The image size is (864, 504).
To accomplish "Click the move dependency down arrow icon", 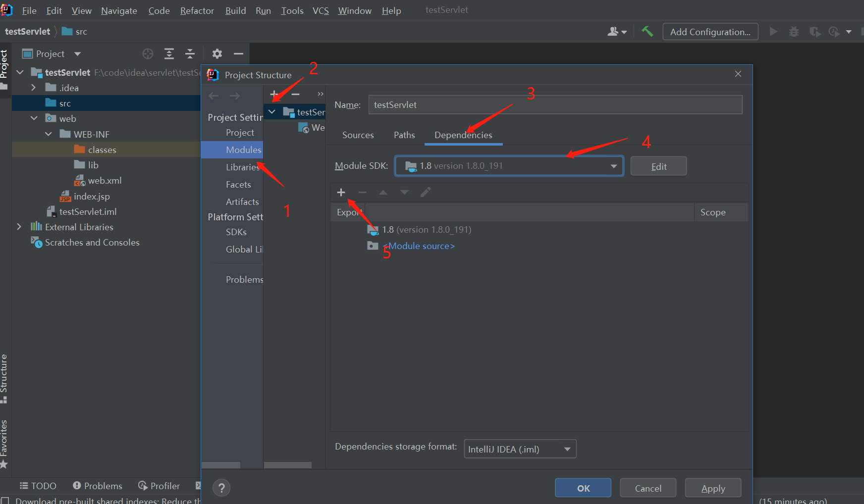I will point(404,192).
